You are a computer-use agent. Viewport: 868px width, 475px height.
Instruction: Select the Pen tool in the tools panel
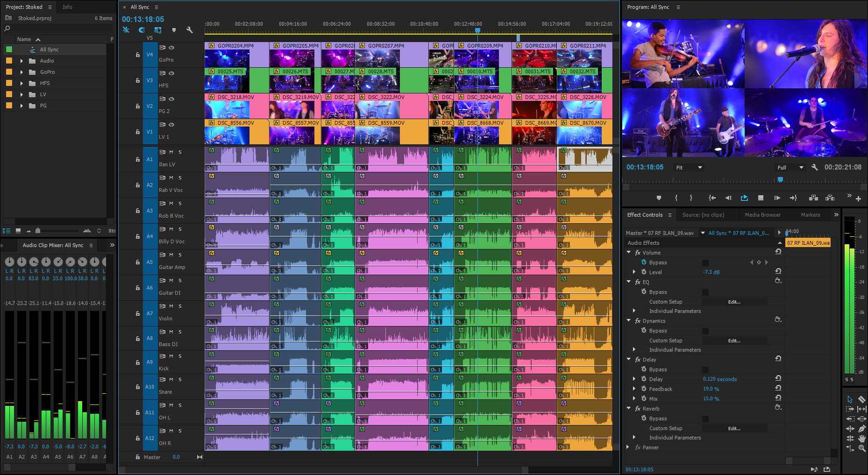point(862,428)
